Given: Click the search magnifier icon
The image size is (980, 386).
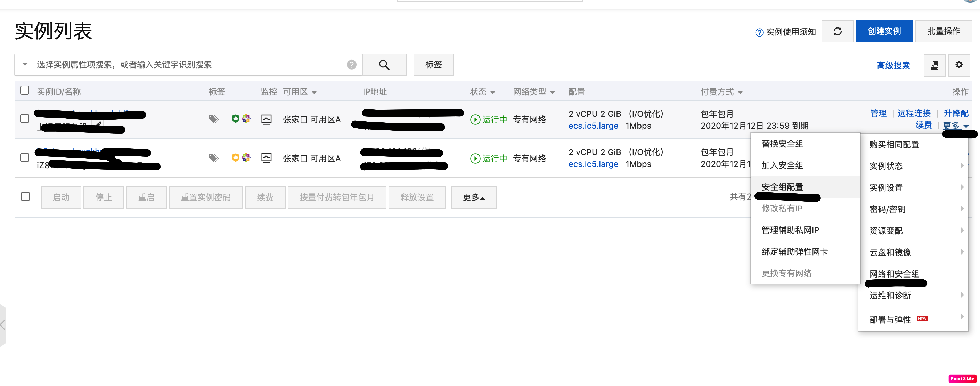Looking at the screenshot, I should [384, 65].
